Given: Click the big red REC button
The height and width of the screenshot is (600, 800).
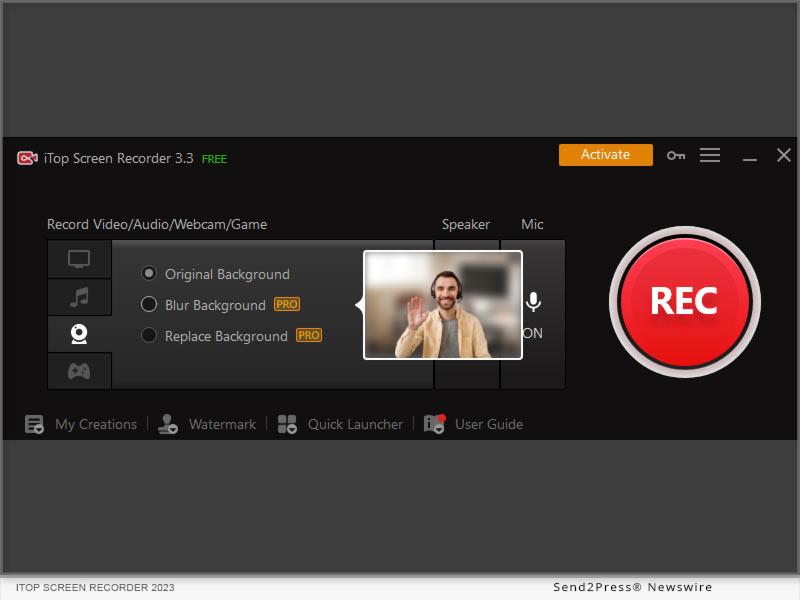Looking at the screenshot, I should tap(684, 301).
